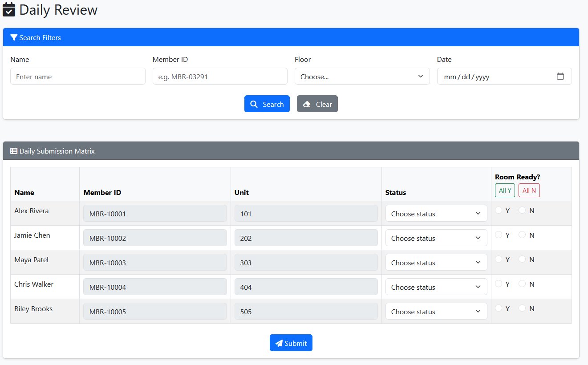588x365 pixels.
Task: Select N for Chris Walker's Room Ready
Action: pyautogui.click(x=523, y=284)
